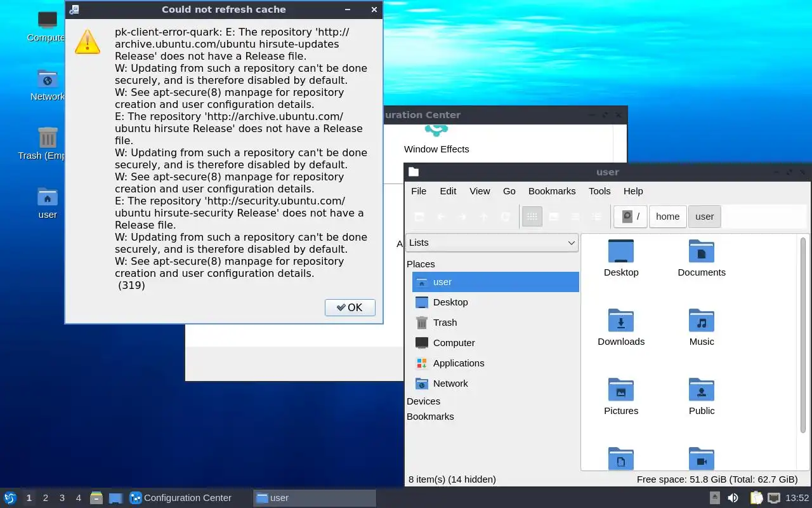The height and width of the screenshot is (508, 812).
Task: Open the Go menu in file manager
Action: tap(509, 191)
